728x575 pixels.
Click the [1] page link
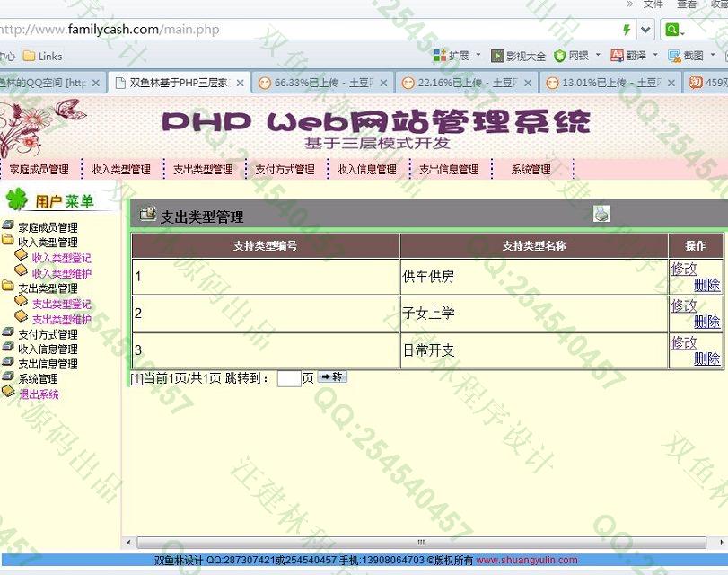pos(136,378)
